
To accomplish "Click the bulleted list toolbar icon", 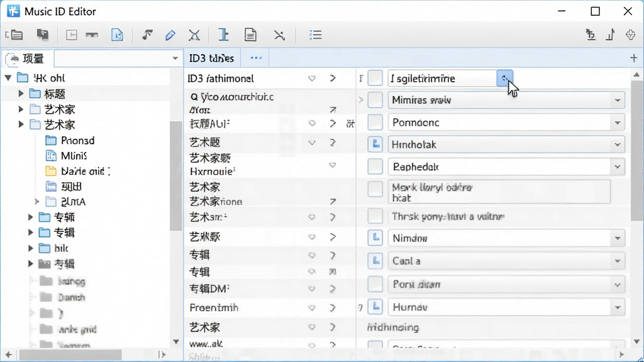I will tap(316, 35).
